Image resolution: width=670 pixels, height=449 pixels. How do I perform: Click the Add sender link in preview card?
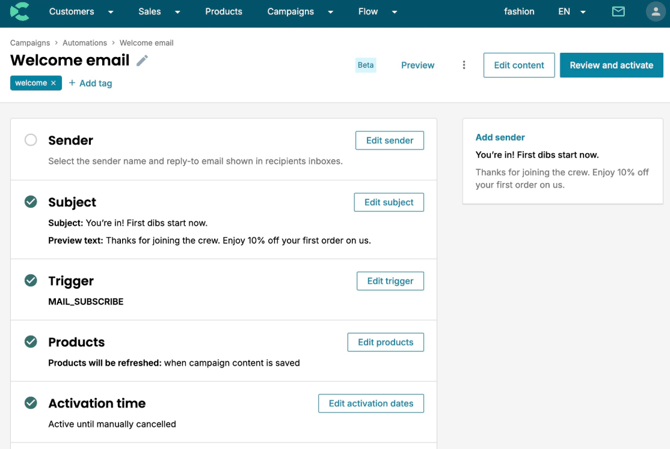[x=500, y=137]
